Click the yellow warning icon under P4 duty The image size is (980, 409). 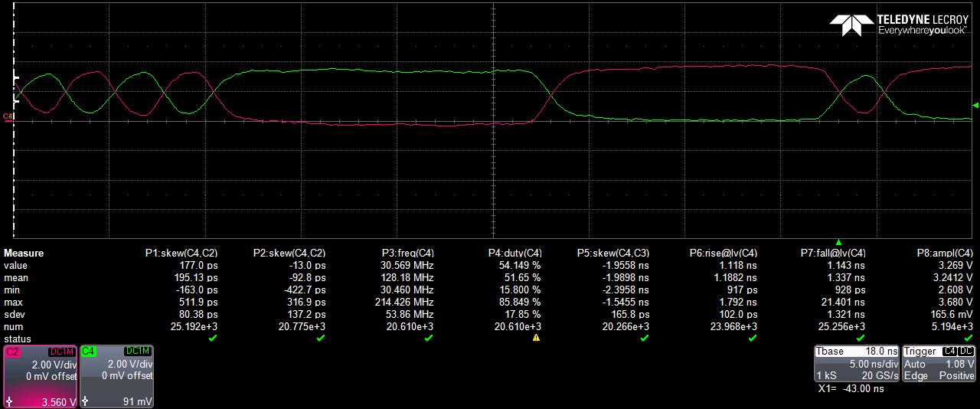point(536,338)
